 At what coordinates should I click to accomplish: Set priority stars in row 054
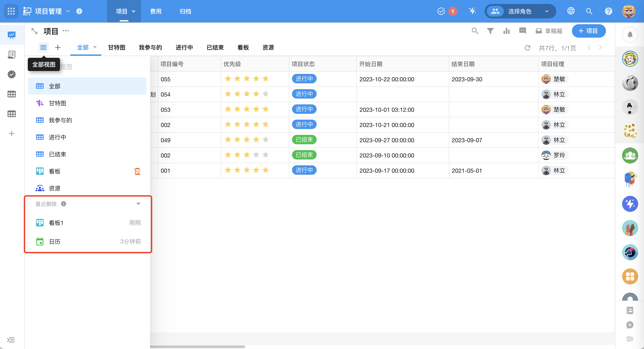pos(247,94)
